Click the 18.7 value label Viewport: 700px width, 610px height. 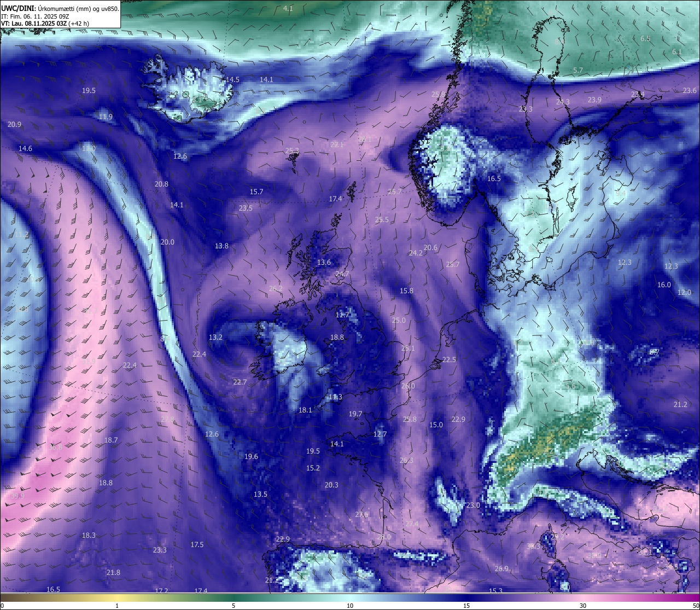click(111, 440)
